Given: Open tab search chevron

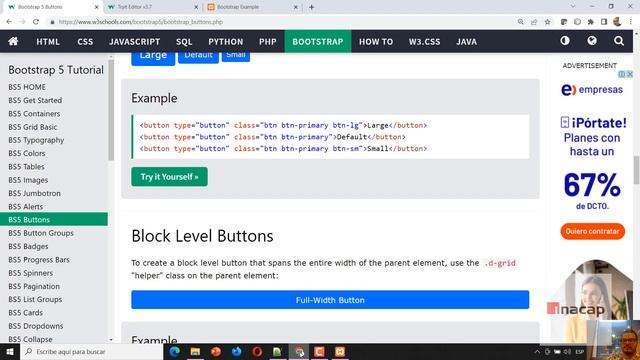Looking at the screenshot, I should click(x=573, y=7).
